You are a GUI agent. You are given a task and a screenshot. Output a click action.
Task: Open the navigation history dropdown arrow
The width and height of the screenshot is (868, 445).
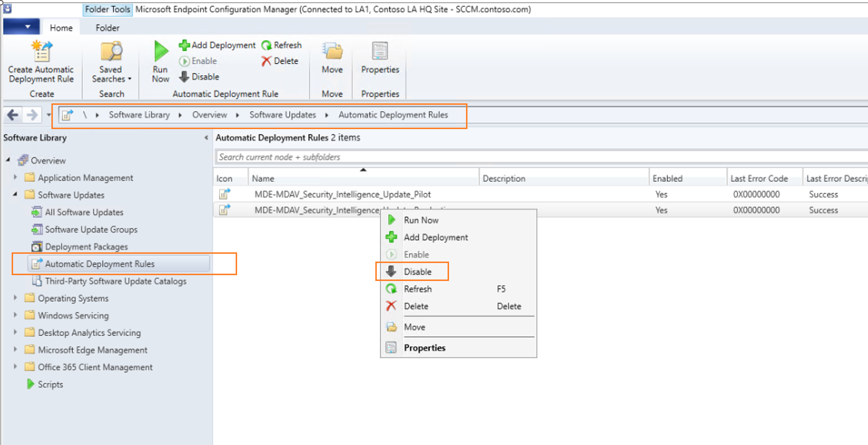click(x=49, y=115)
